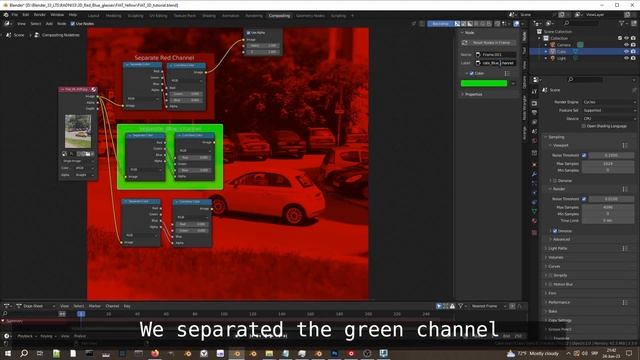Collapse the Node panel in sidebar
The height and width of the screenshot is (360, 640).
[x=468, y=33]
